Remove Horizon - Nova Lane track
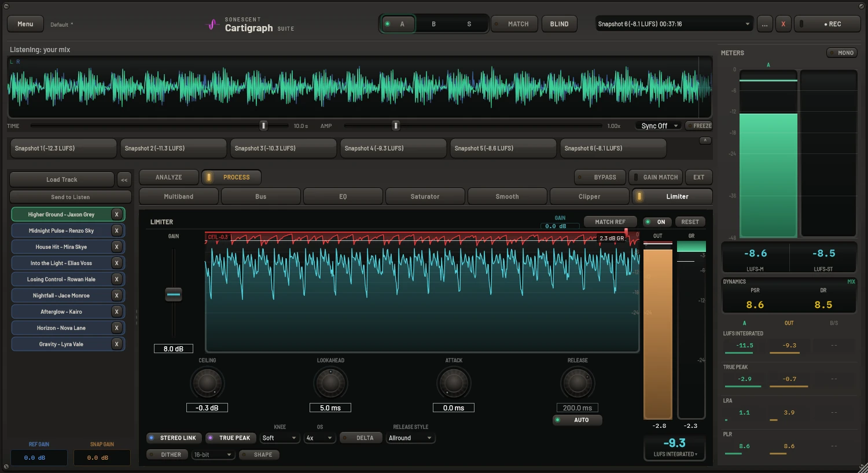Viewport: 868px width, 473px height. pyautogui.click(x=116, y=328)
